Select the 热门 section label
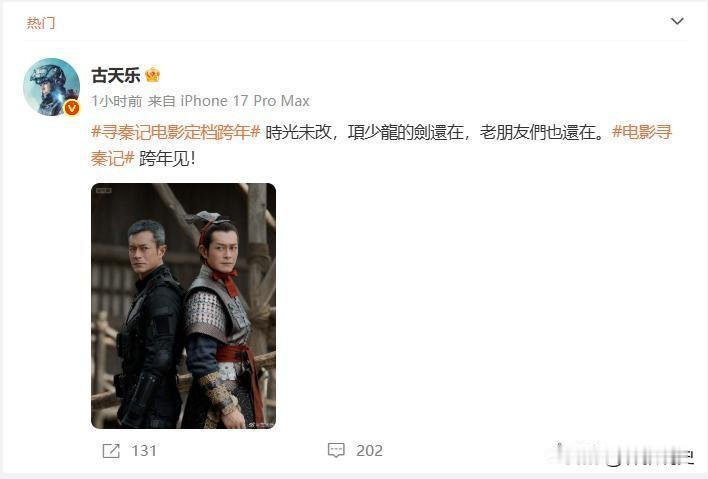This screenshot has height=479, width=708. [41, 23]
